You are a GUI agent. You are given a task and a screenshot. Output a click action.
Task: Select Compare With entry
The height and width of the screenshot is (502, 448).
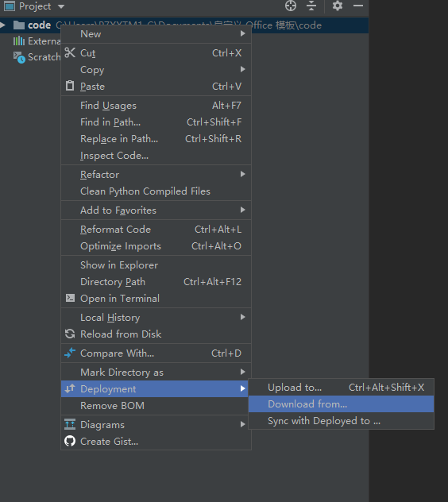pos(156,353)
